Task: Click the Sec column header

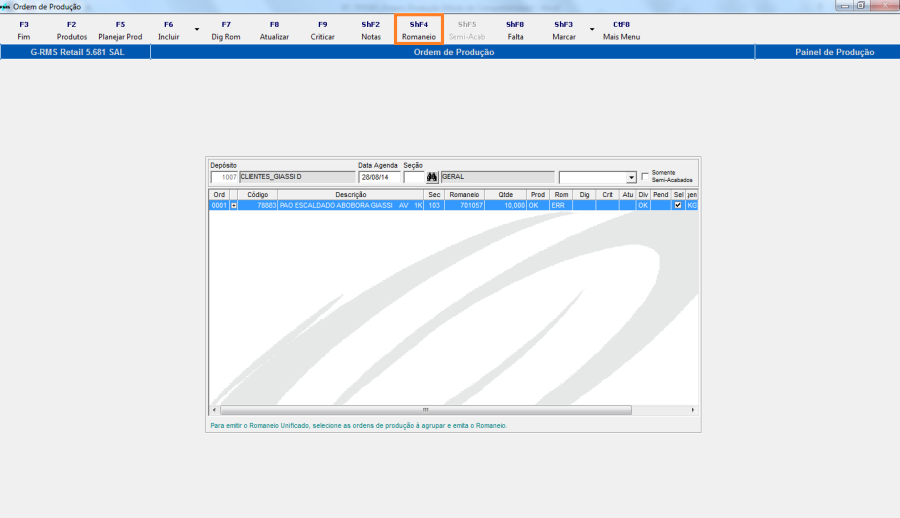Action: [x=434, y=195]
